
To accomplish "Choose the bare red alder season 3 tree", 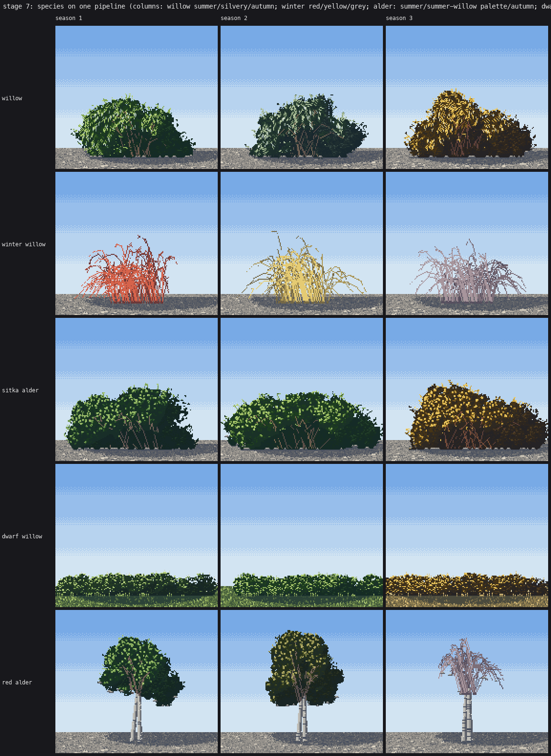I will click(x=467, y=682).
